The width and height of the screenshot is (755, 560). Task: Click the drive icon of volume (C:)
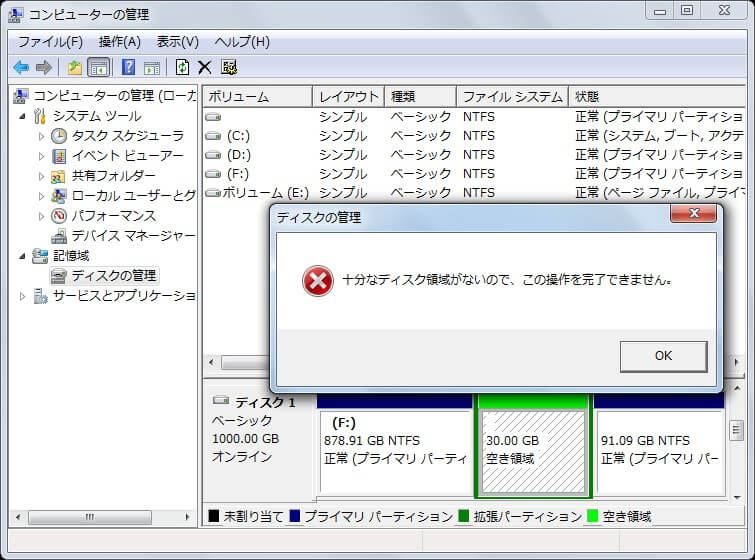click(213, 136)
